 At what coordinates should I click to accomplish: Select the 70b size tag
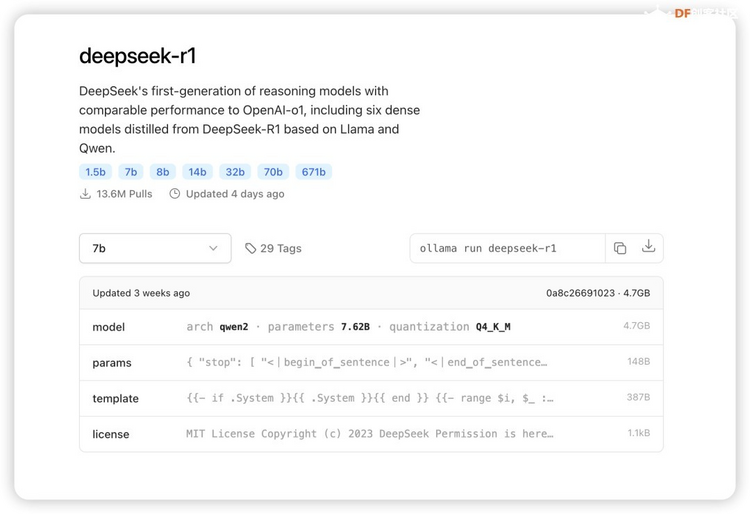273,172
